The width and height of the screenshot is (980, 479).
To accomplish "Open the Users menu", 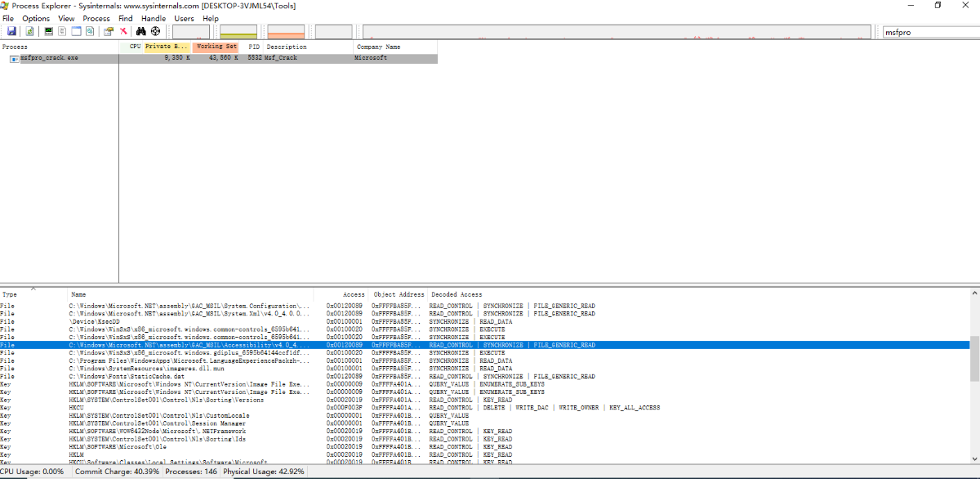I will pyautogui.click(x=185, y=18).
